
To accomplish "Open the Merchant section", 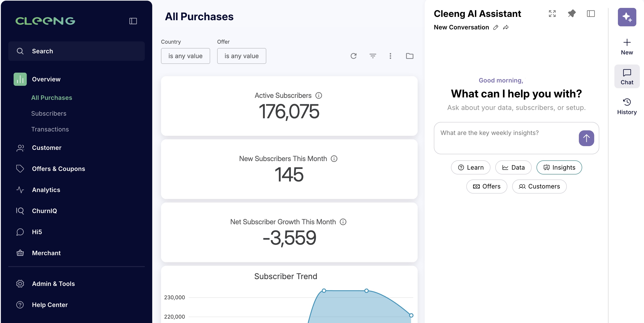I will (46, 253).
